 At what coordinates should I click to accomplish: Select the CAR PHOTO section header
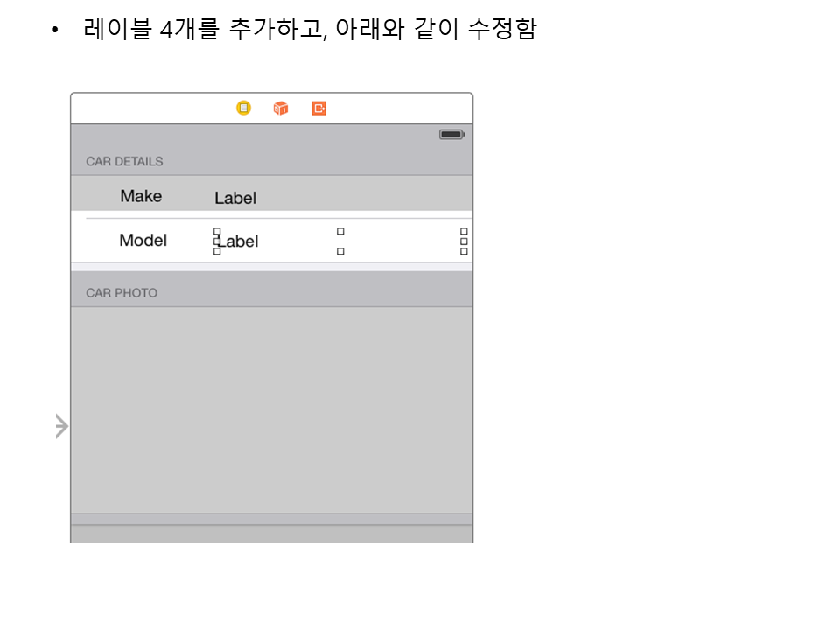(x=122, y=293)
